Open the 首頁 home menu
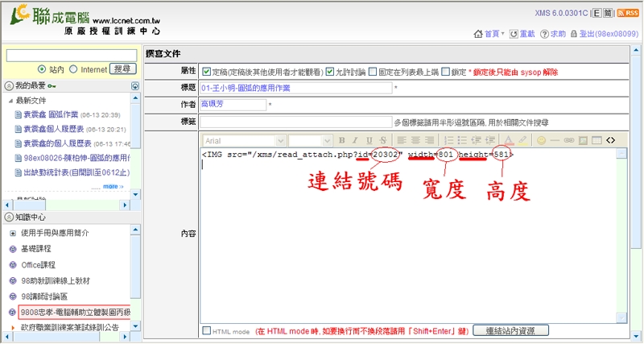The width and height of the screenshot is (644, 344). 490,34
